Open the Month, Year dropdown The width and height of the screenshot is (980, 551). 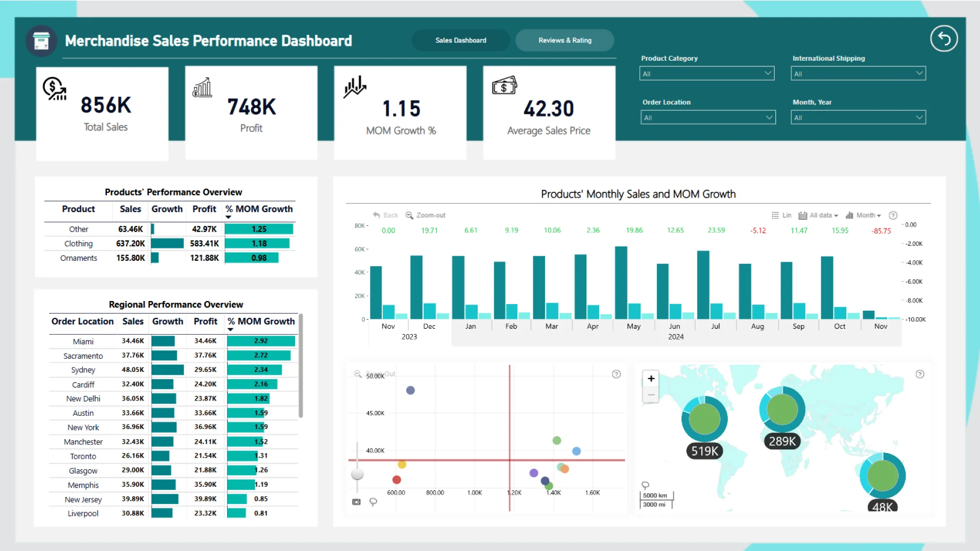[x=858, y=117]
